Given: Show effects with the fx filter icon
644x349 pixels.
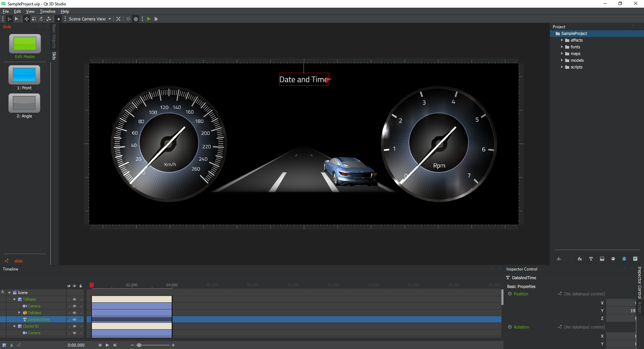Looking at the screenshot, I should coord(580,259).
